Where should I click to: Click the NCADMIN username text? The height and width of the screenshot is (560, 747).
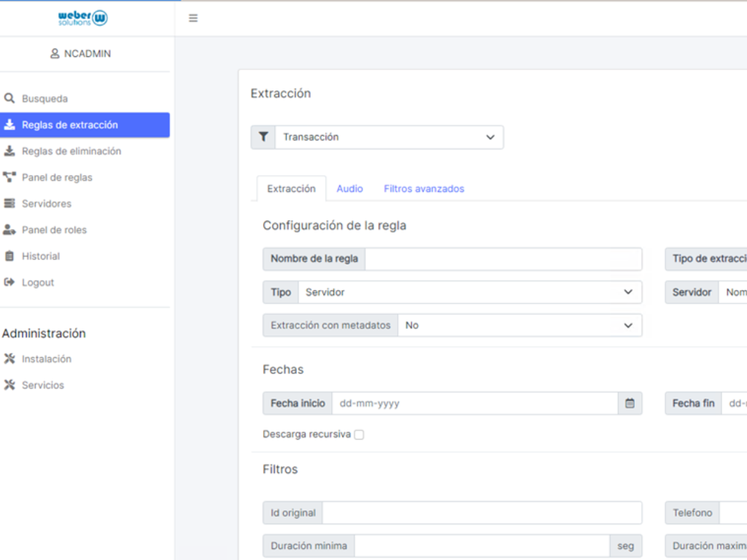88,53
